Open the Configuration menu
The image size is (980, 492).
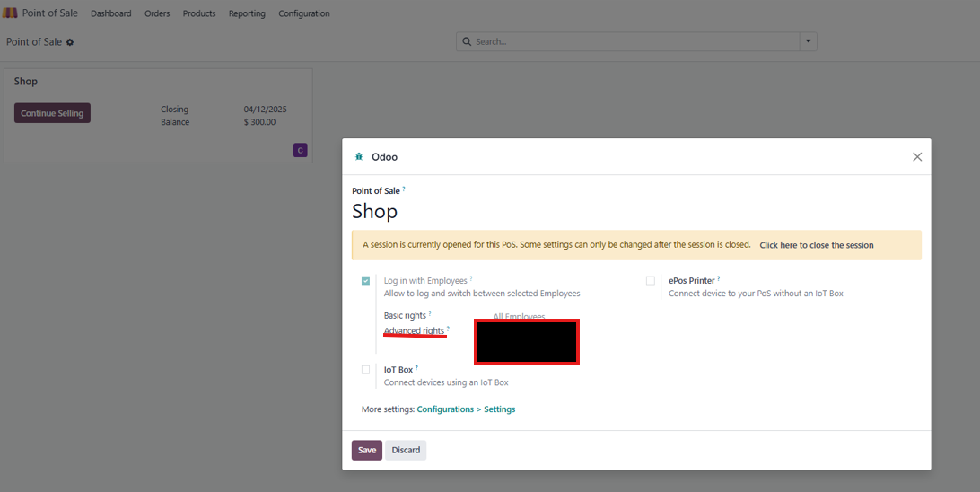pyautogui.click(x=303, y=13)
